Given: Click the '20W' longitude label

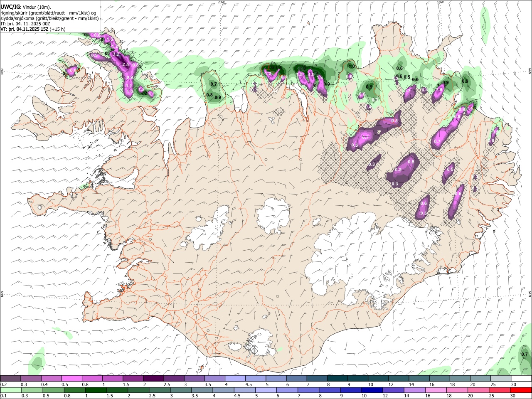Looking at the screenshot, I should (221, 2).
